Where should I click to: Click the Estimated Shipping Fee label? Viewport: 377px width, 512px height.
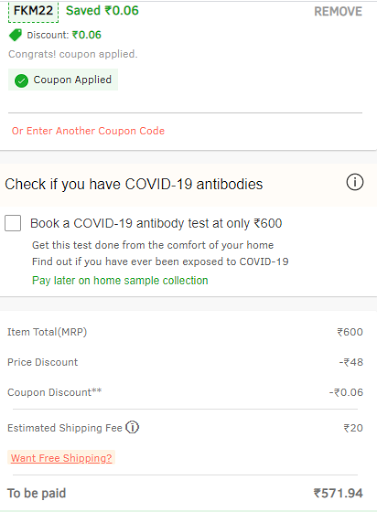[x=65, y=428]
